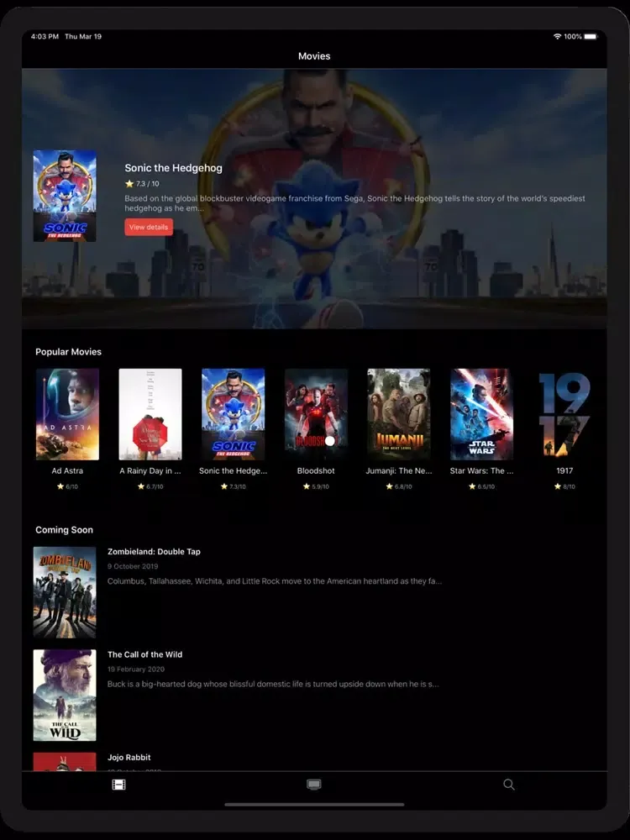Select the 'A Rainy Day in ...' label
The width and height of the screenshot is (630, 840).
[x=150, y=471]
